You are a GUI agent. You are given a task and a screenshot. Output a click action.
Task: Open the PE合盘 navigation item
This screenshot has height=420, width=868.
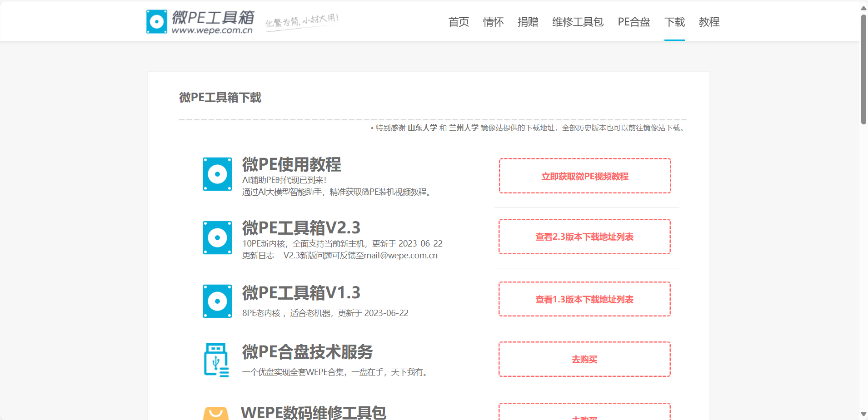coord(634,22)
